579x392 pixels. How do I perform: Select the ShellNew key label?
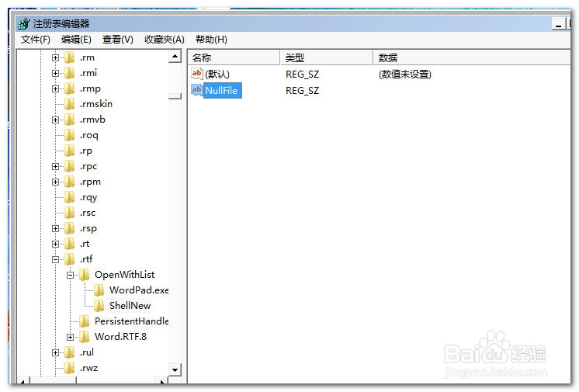click(130, 306)
